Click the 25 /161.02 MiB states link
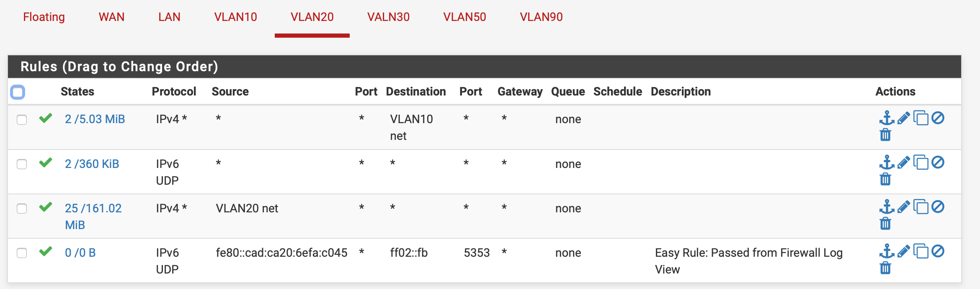980x289 pixels. click(93, 209)
